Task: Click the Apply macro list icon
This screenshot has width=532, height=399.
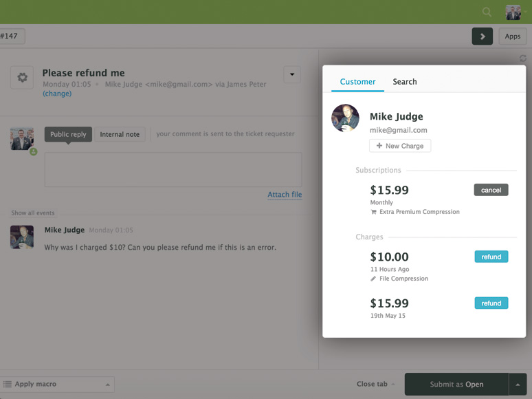Action: pyautogui.click(x=7, y=384)
